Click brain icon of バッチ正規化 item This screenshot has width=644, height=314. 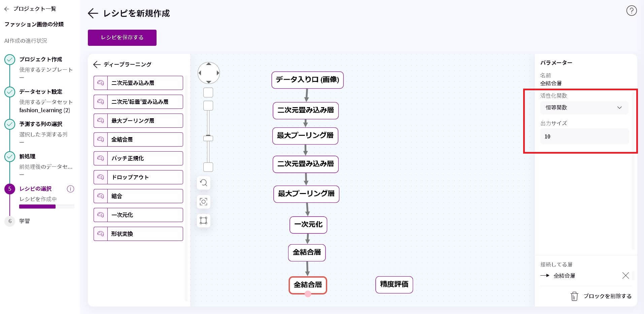coord(100,158)
